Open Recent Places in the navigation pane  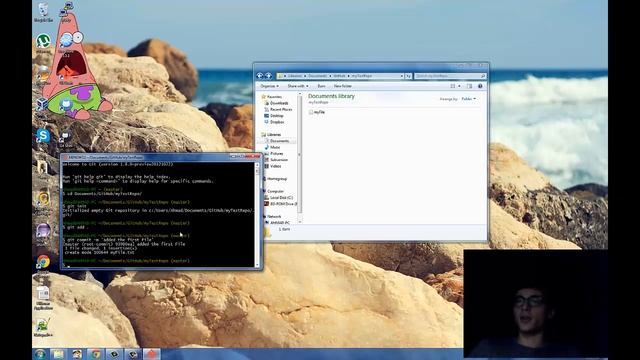(278, 109)
